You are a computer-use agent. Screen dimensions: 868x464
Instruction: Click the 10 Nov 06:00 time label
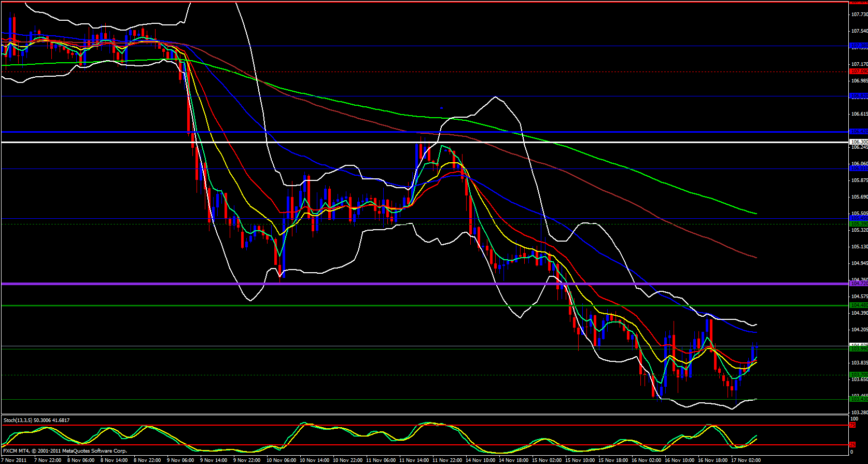pos(281,460)
